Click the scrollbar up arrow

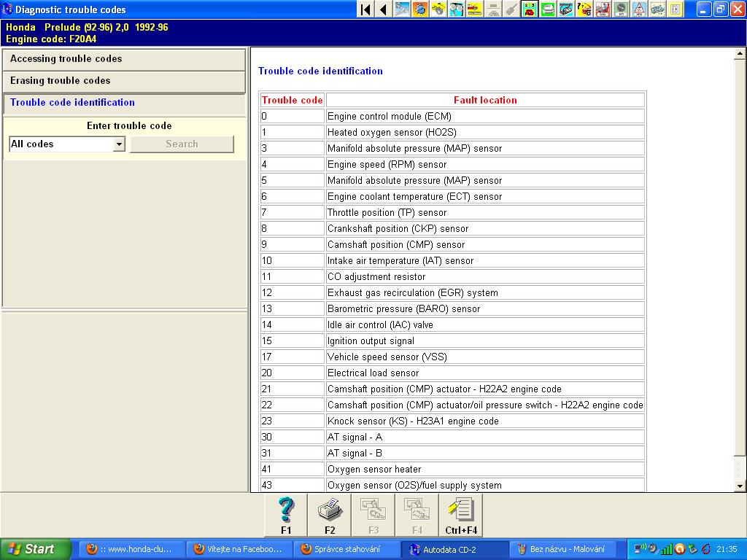(x=740, y=54)
